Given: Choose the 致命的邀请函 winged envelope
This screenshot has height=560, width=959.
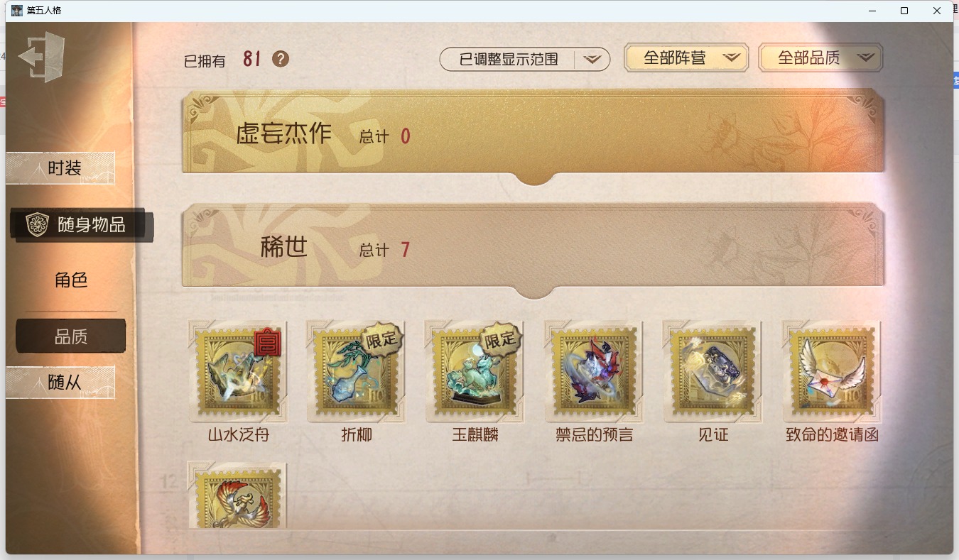Looking at the screenshot, I should (831, 371).
